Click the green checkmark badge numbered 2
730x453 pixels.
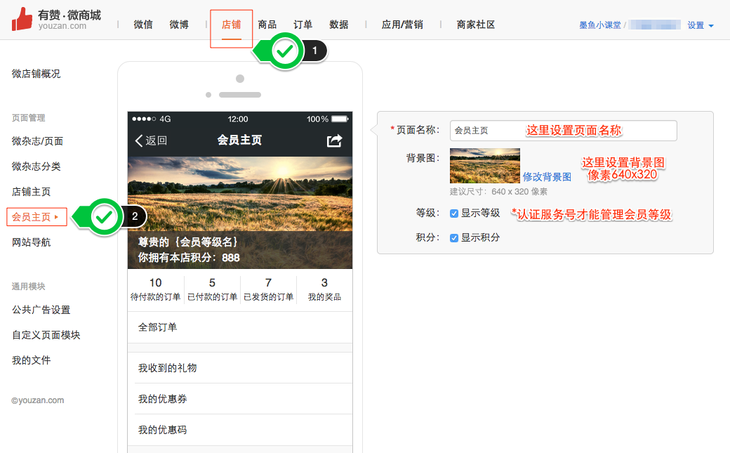pyautogui.click(x=105, y=215)
